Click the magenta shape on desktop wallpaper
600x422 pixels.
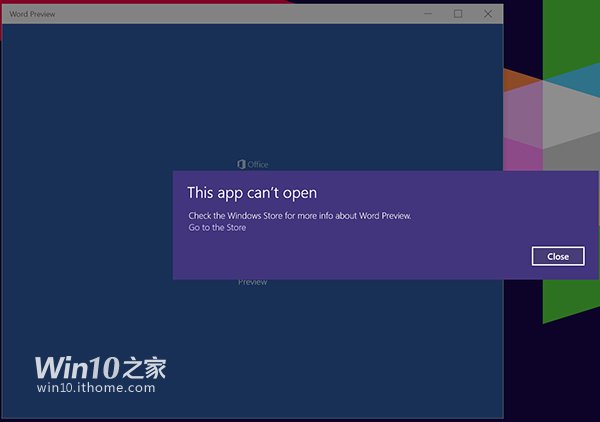522,153
